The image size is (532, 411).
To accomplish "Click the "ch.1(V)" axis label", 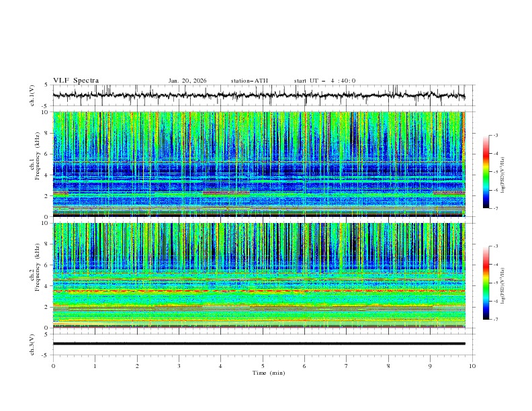I will point(32,95).
